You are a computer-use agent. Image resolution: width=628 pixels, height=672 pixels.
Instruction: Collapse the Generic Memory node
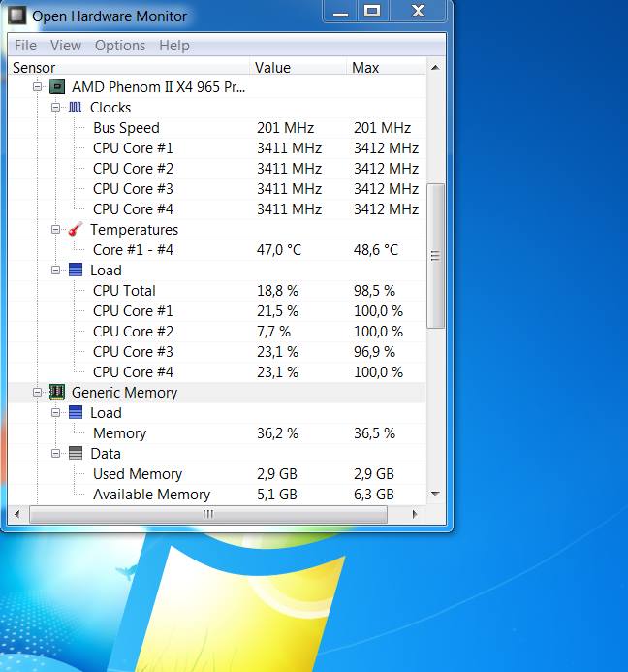pos(37,392)
